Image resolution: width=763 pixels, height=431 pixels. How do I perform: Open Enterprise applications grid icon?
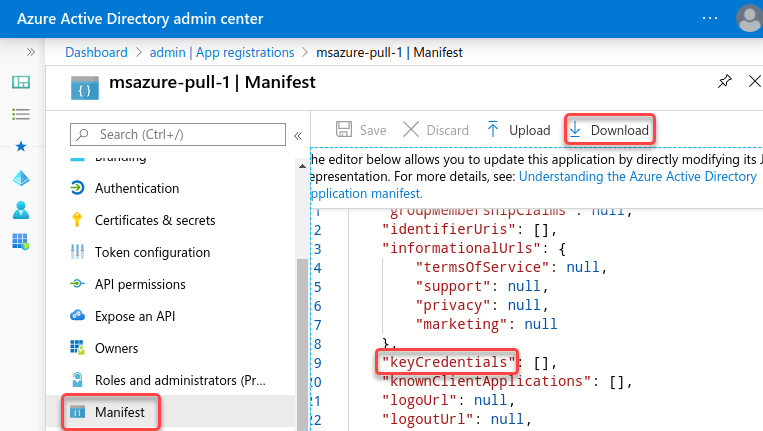tap(20, 241)
